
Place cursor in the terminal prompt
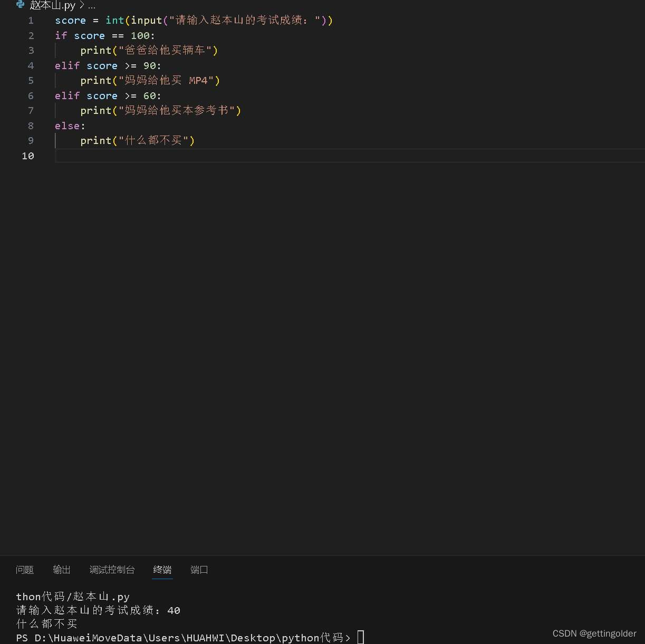tap(361, 637)
